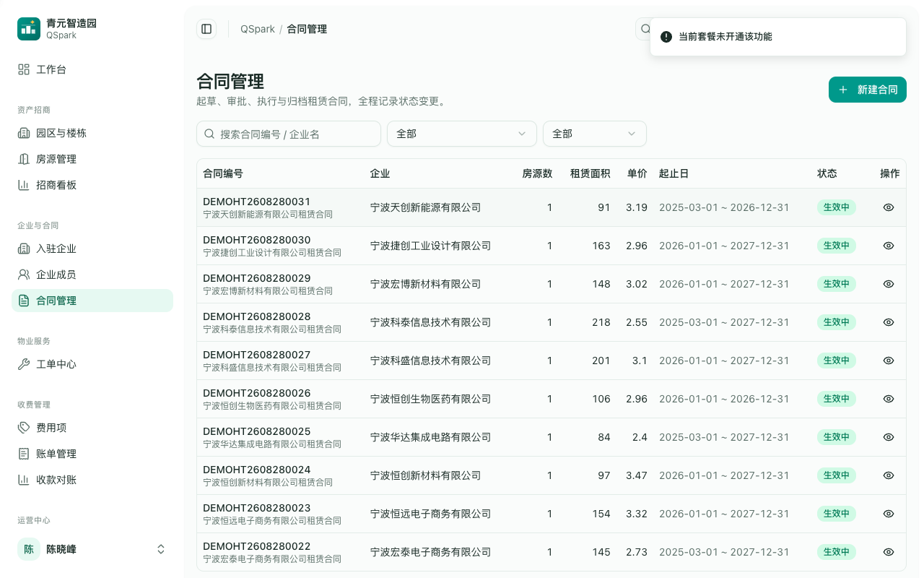Screen dimensions: 924x578
Task: Click the 工单中心 wrench icon
Action: [x=24, y=364]
